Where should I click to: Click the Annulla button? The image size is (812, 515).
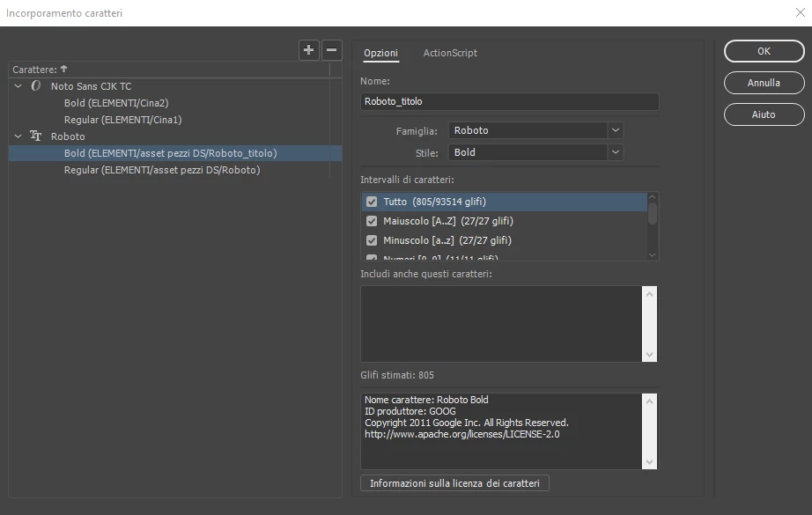pyautogui.click(x=764, y=83)
